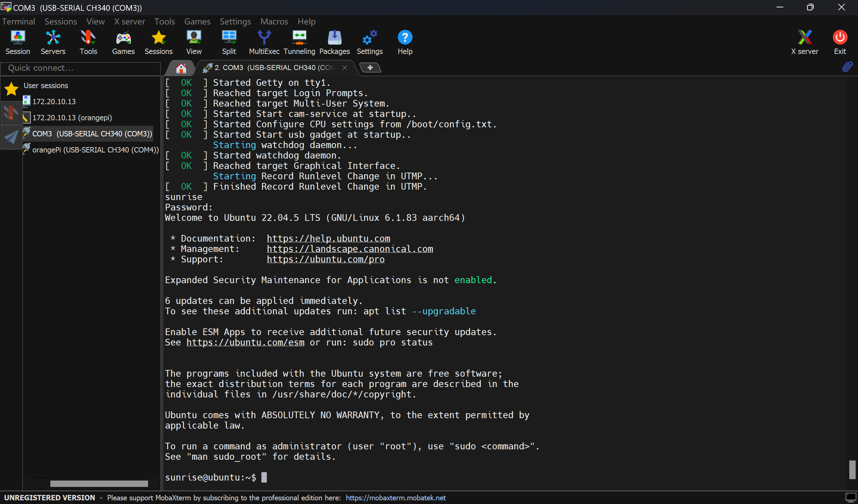This screenshot has height=504, width=858.
Task: Open the Packages toolbar icon
Action: 334,43
